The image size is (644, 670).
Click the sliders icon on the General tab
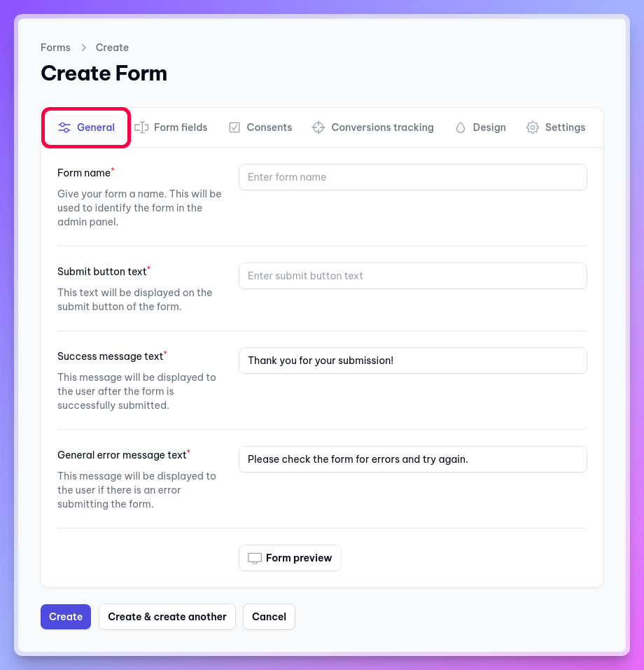click(x=64, y=127)
